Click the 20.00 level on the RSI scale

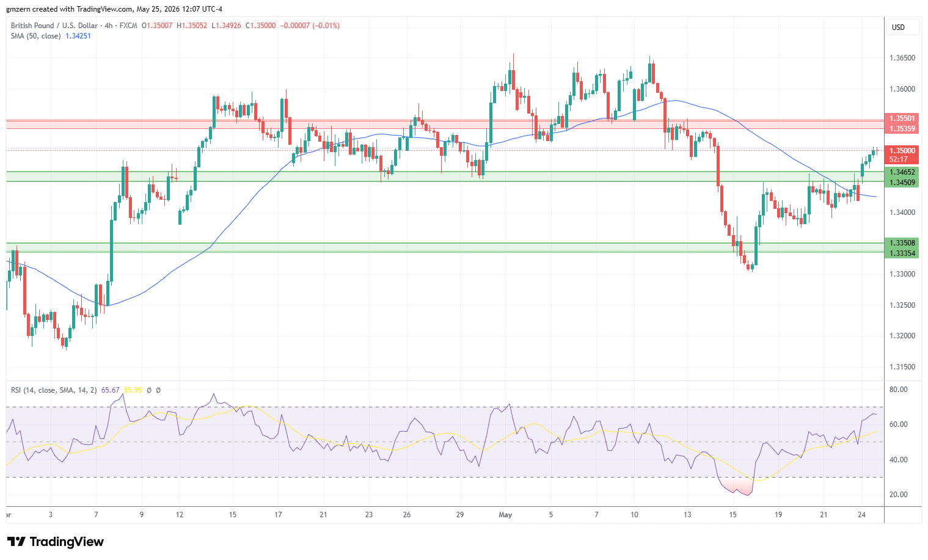point(899,495)
